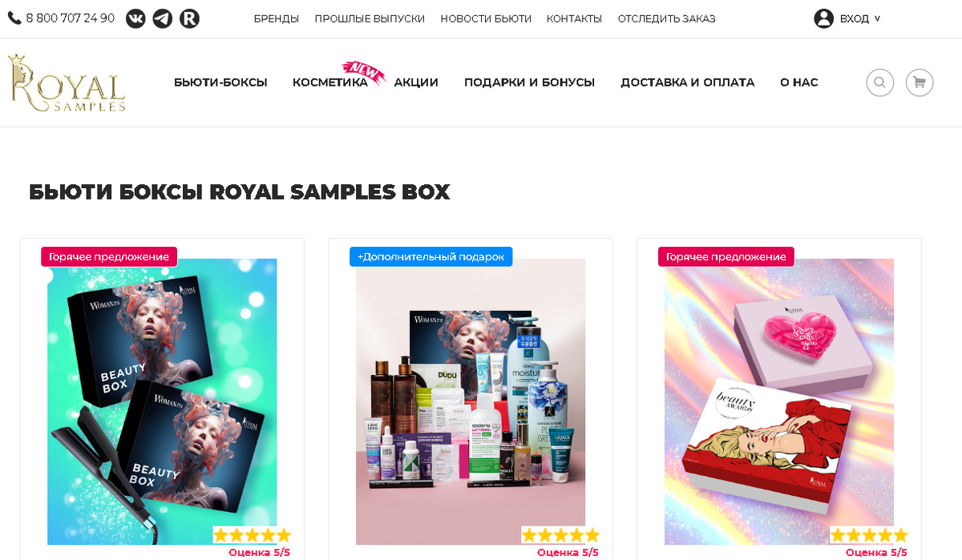Click ОТСЛЕДИТЬ ЗАКАЗ link

point(666,18)
